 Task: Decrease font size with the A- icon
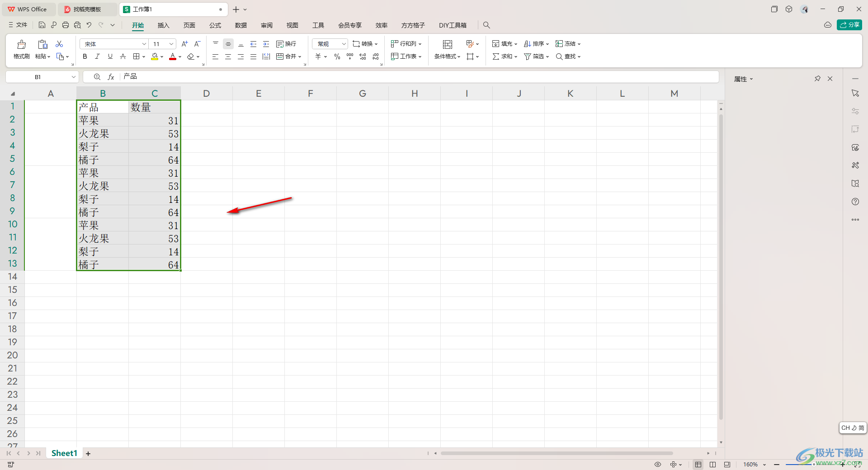pos(197,44)
